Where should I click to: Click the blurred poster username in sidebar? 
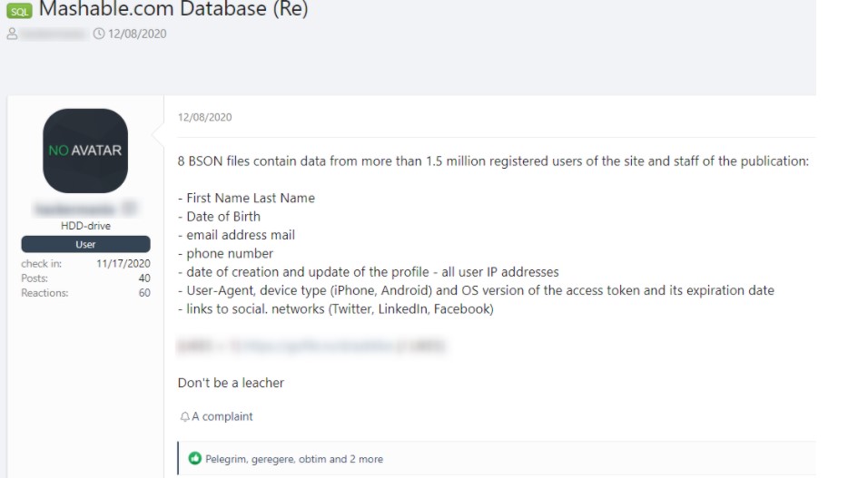pos(85,209)
